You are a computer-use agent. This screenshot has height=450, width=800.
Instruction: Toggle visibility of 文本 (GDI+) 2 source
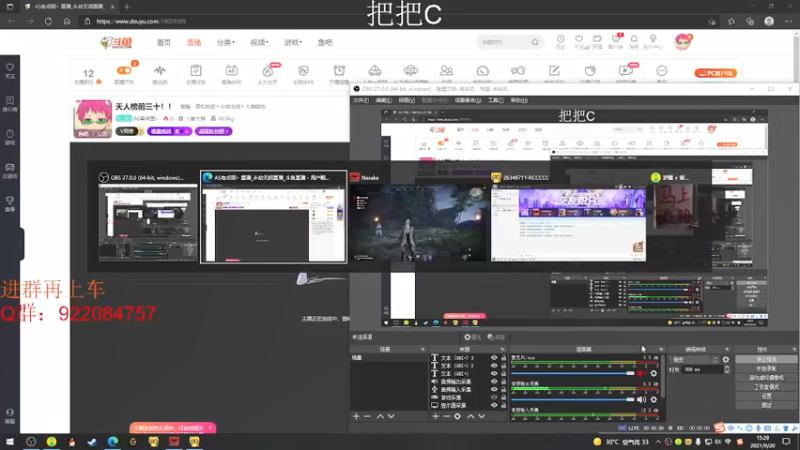[x=494, y=366]
